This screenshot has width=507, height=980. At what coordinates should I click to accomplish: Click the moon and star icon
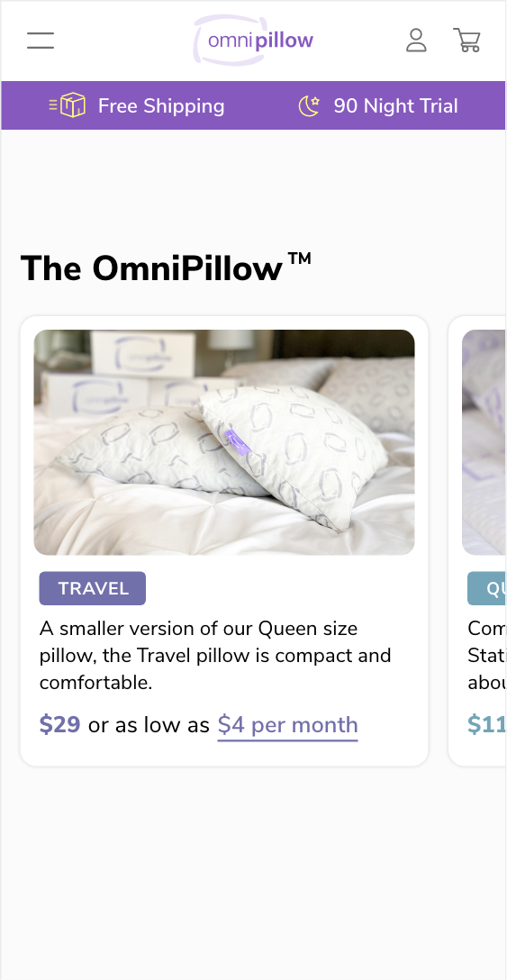[x=309, y=105]
